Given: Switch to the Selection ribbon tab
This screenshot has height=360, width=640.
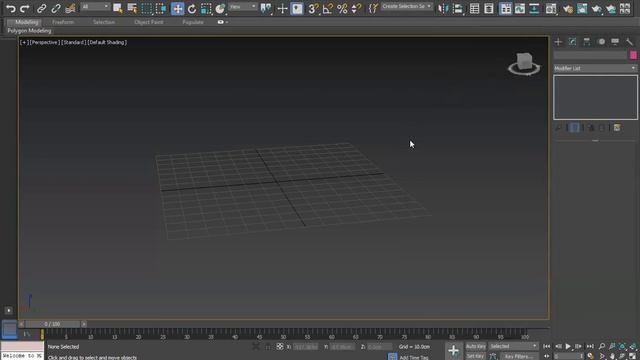Looking at the screenshot, I should (104, 22).
